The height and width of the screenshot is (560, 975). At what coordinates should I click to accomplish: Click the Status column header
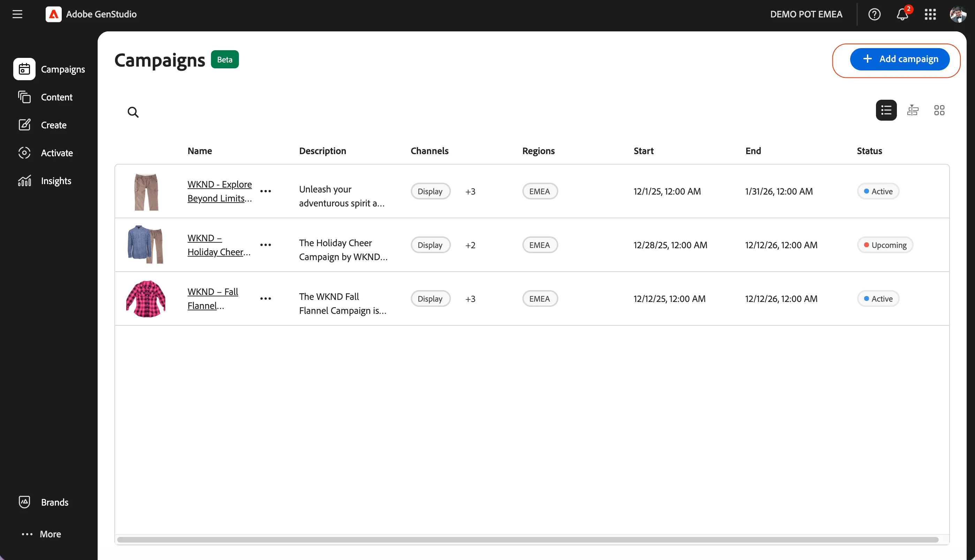(x=869, y=151)
